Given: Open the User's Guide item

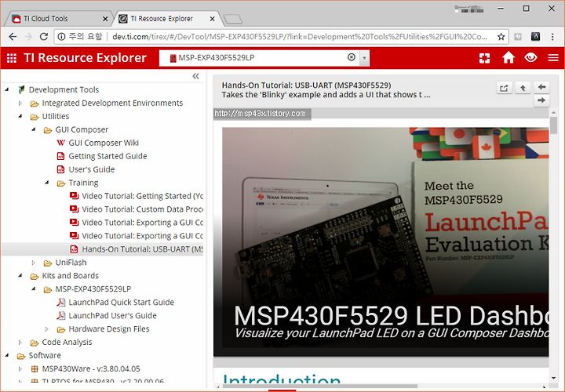Looking at the screenshot, I should 92,169.
